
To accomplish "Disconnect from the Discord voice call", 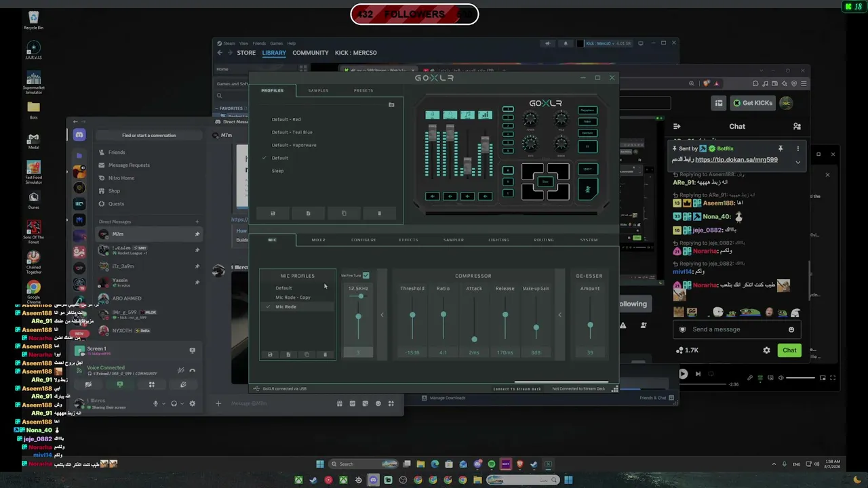I will (x=193, y=370).
